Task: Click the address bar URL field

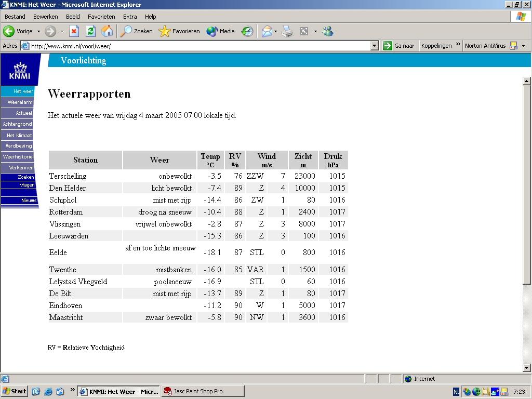Action: click(200, 46)
